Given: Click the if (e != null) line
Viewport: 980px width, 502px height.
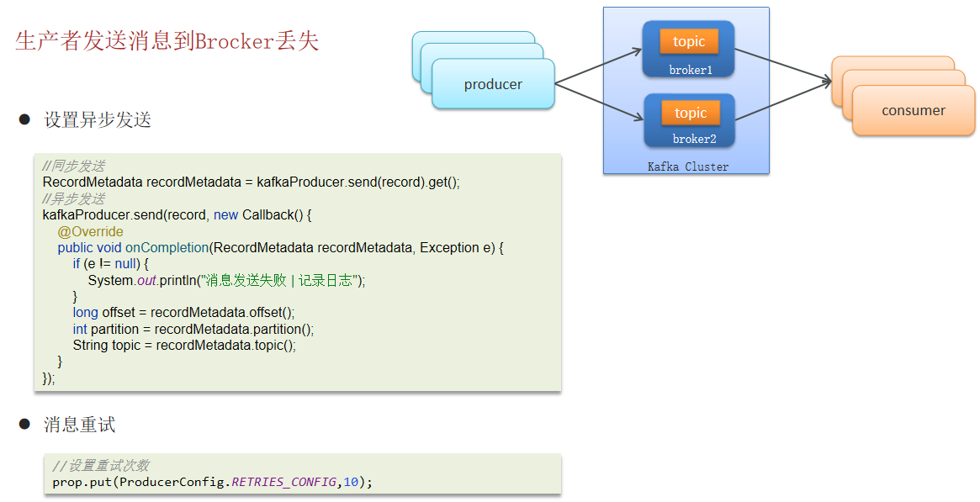Looking at the screenshot, I should 111,263.
